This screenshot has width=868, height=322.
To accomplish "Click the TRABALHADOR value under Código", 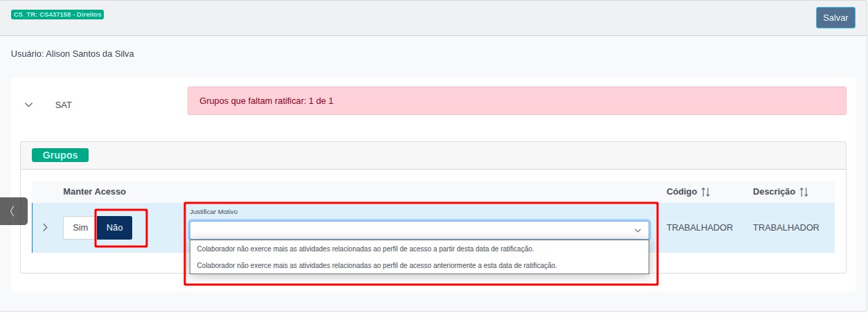I will pos(699,228).
